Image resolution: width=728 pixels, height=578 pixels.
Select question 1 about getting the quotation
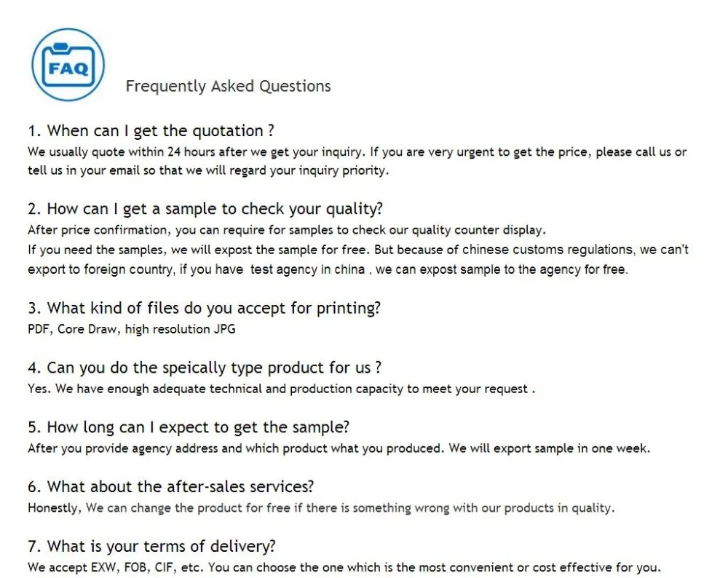pos(151,131)
